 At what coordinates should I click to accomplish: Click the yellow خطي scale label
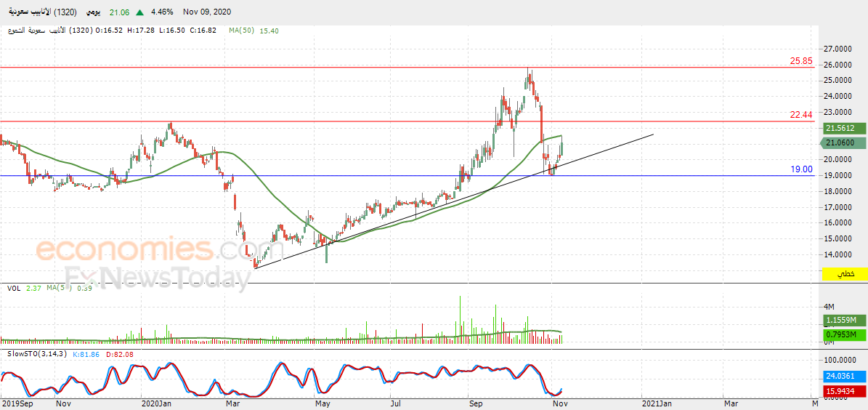coord(843,274)
